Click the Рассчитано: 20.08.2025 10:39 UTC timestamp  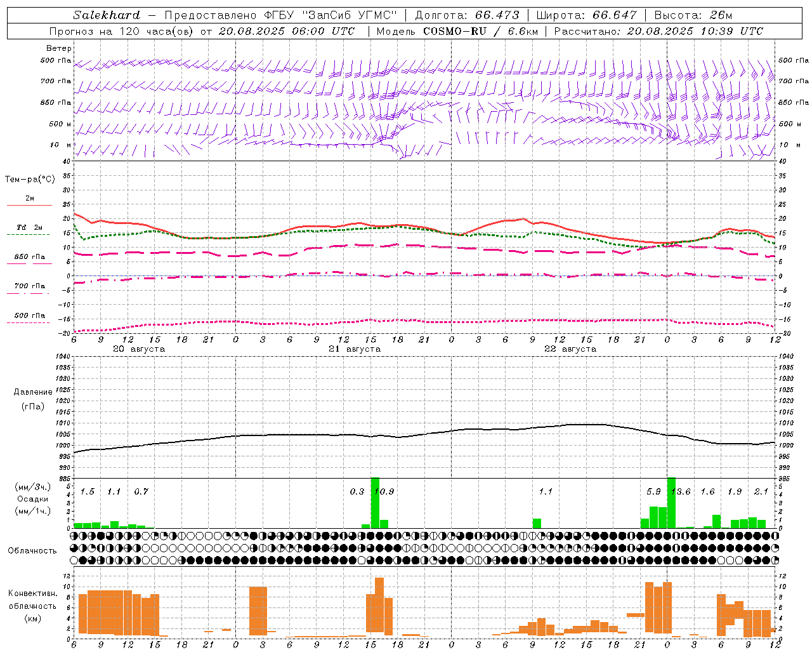coord(658,31)
